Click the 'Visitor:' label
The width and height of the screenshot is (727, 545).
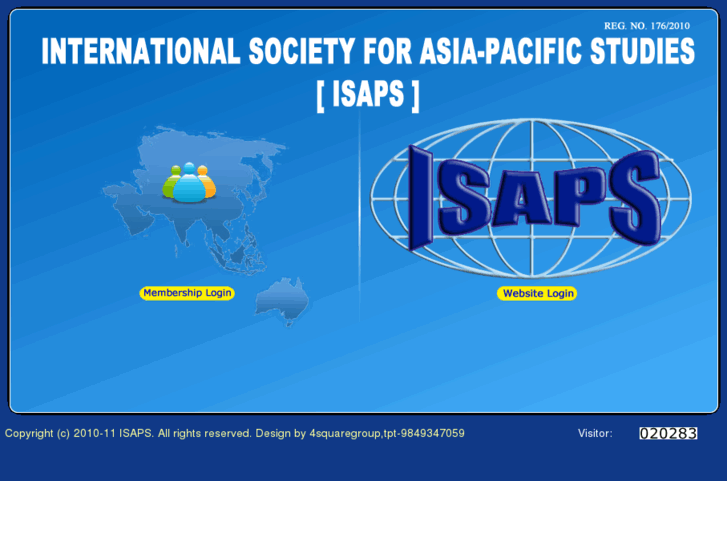(595, 433)
